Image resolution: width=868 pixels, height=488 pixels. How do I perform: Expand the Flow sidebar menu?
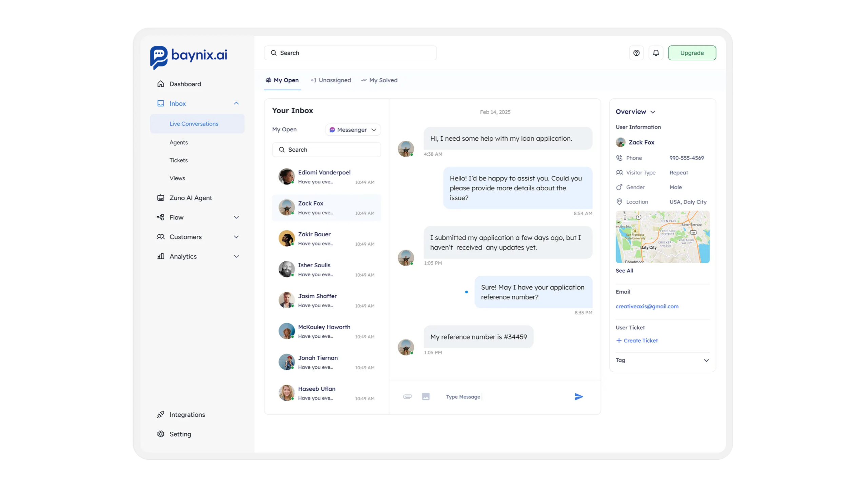pos(236,217)
